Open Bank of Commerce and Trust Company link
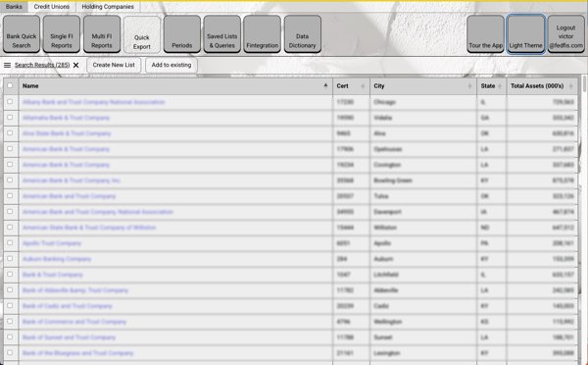This screenshot has width=588, height=365. [74, 322]
